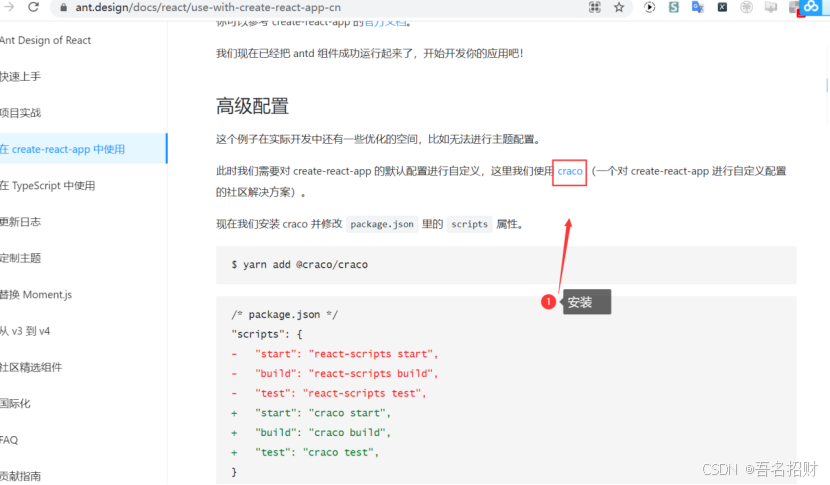Click the added "craco build" line
Viewport: 830px width, 485px height.
pyautogui.click(x=311, y=433)
